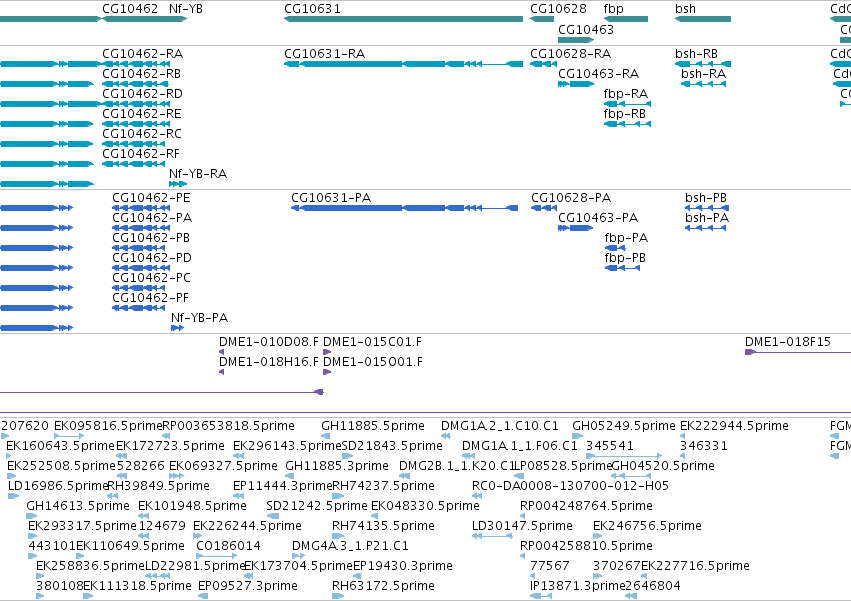Click the GH11885.3prime EST label

(337, 466)
